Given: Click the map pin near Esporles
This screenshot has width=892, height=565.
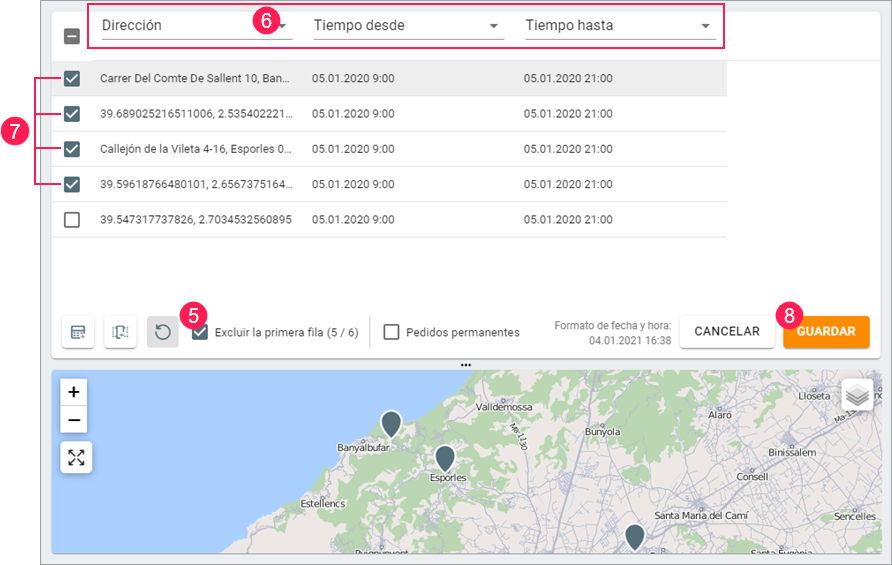Looking at the screenshot, I should (445, 458).
